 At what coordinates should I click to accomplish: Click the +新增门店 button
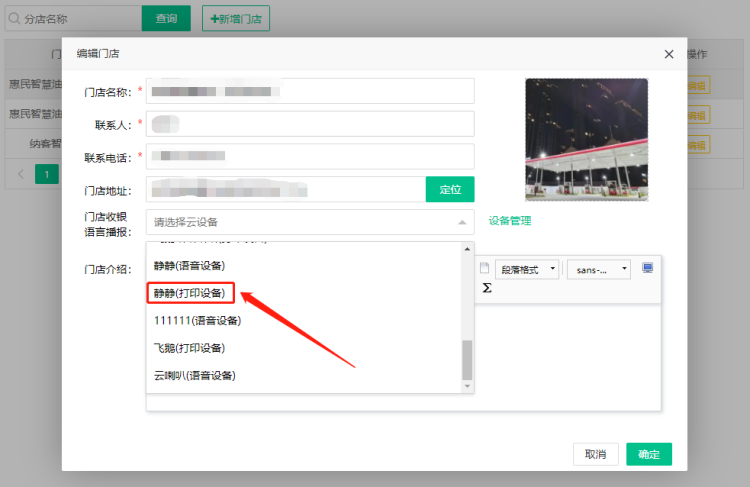coord(236,19)
